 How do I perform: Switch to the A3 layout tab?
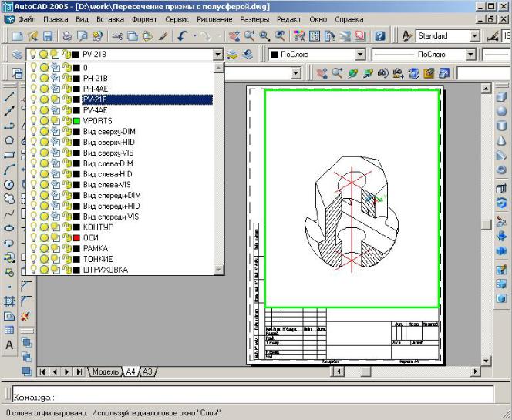click(147, 371)
